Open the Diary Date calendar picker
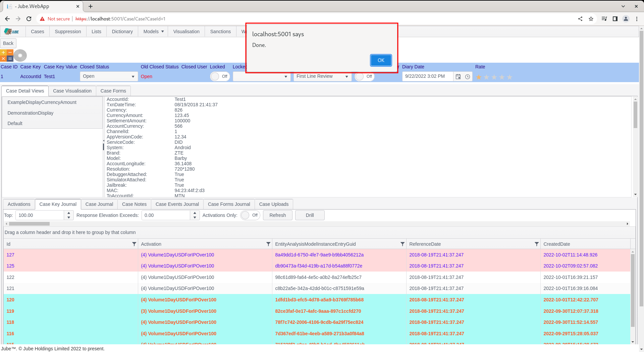The image size is (644, 352). 458,76
